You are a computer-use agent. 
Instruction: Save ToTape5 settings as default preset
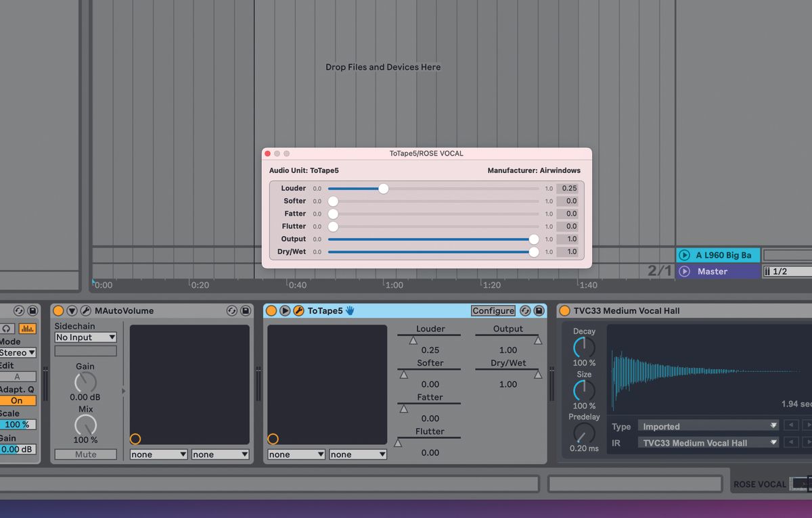click(x=539, y=310)
